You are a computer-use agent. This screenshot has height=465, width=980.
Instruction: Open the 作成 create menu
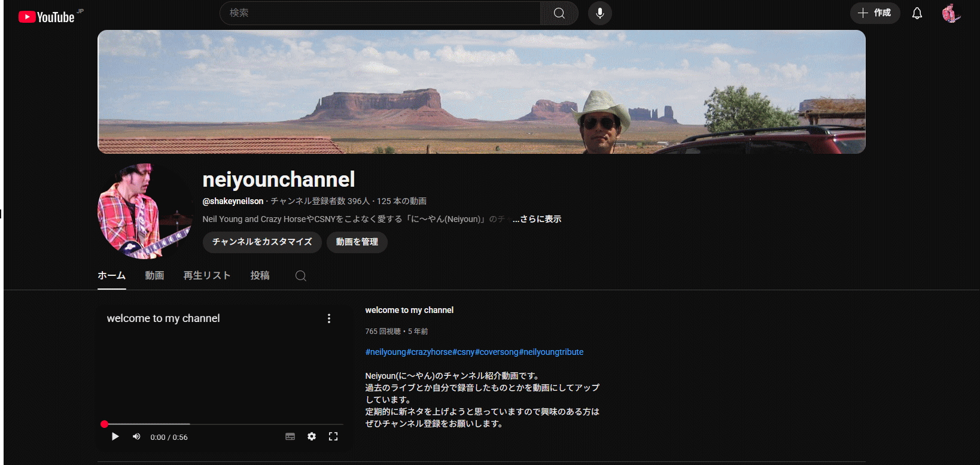875,13
